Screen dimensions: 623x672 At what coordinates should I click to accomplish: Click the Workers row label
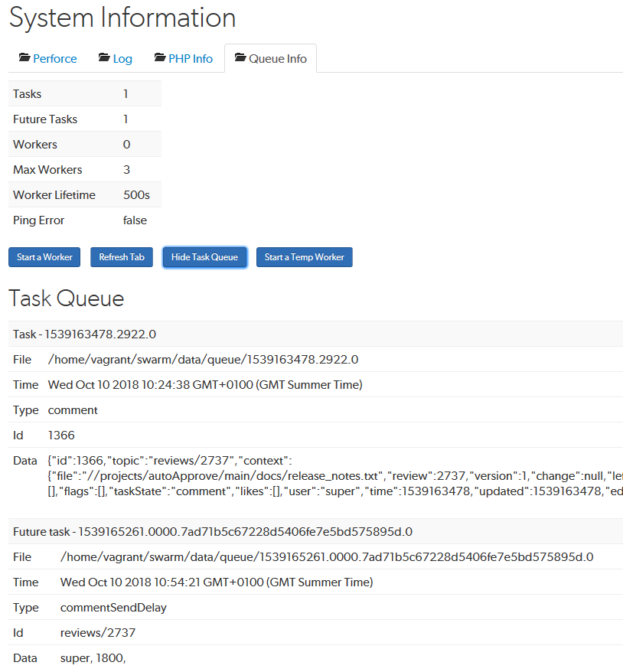pyautogui.click(x=35, y=145)
